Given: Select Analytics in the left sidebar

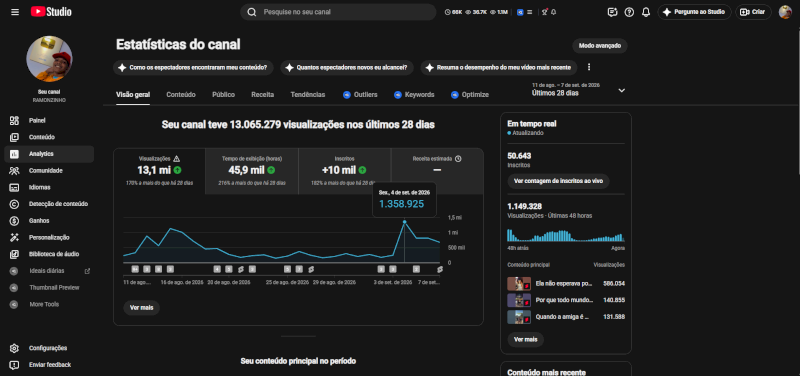Looking at the screenshot, I should (49, 154).
